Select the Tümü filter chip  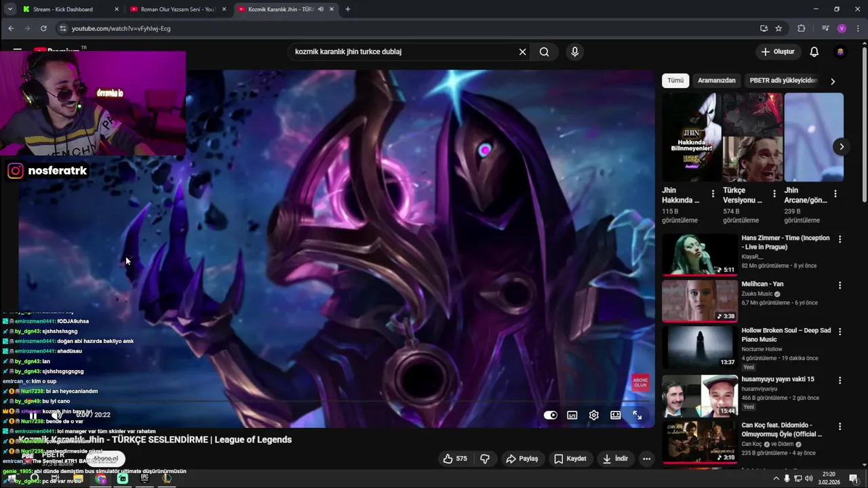click(x=675, y=81)
